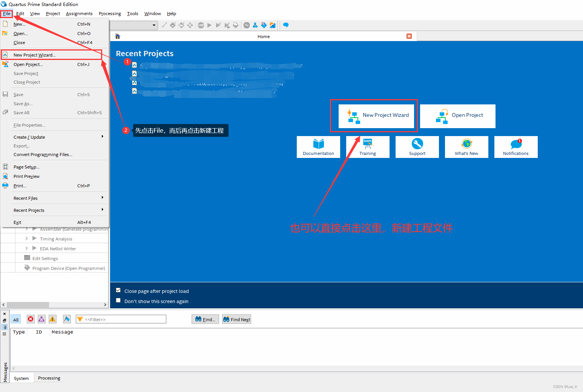Open the project selection dropdown in toolbar
Image resolution: width=583 pixels, height=392 pixels.
click(x=154, y=25)
